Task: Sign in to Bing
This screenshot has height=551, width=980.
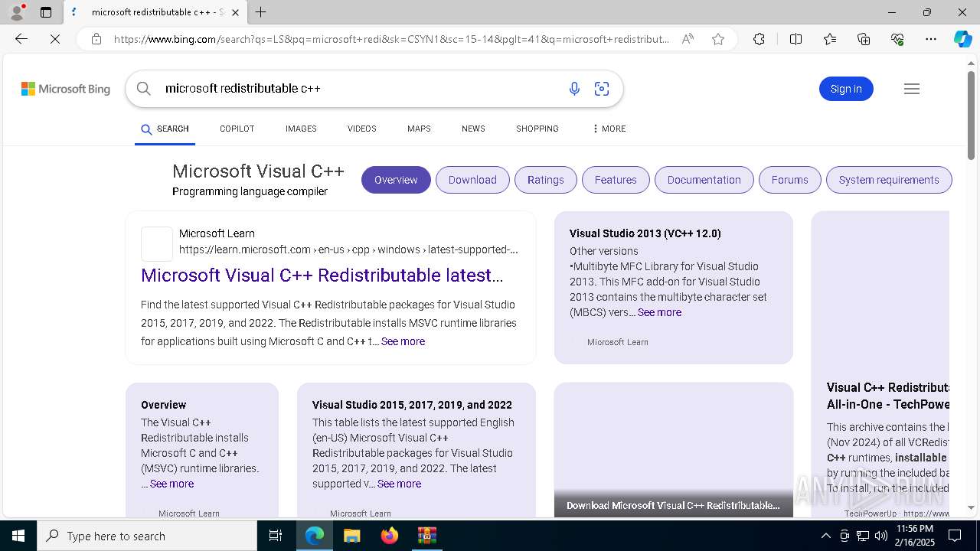Action: click(x=846, y=89)
